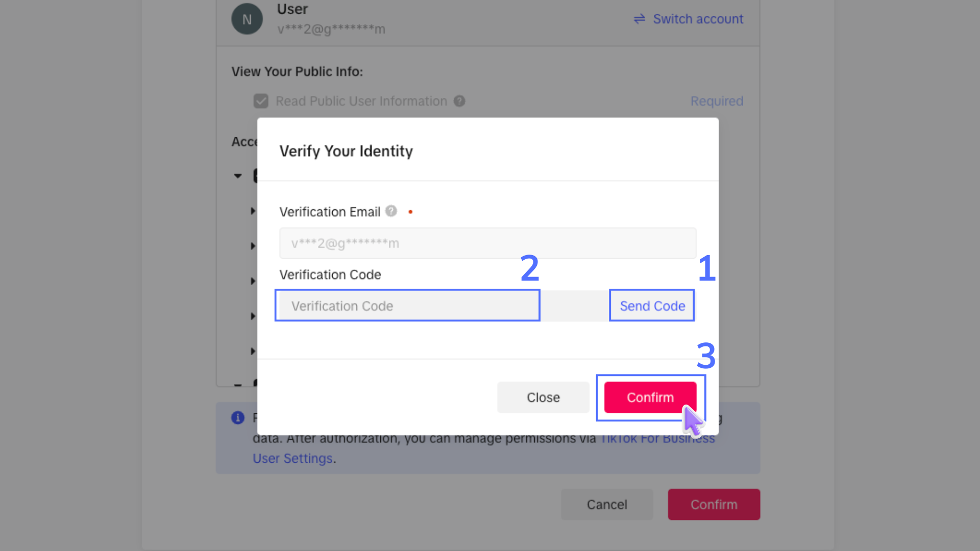Image resolution: width=980 pixels, height=551 pixels.
Task: Focus the Verification Code input box
Action: click(x=407, y=306)
